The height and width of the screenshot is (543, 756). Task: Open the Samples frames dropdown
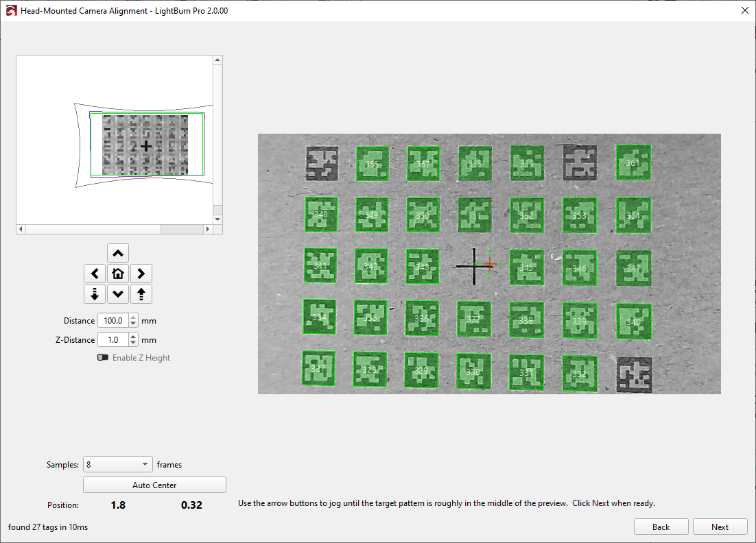click(x=117, y=465)
